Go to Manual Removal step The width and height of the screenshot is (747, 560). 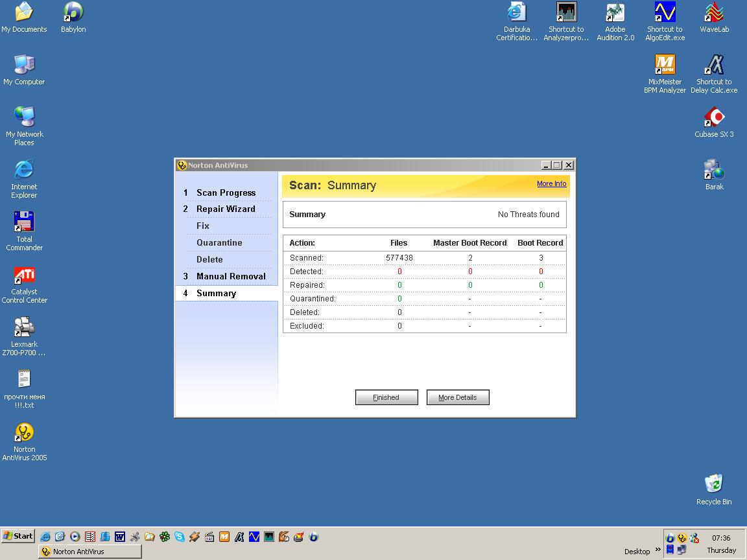click(x=231, y=276)
